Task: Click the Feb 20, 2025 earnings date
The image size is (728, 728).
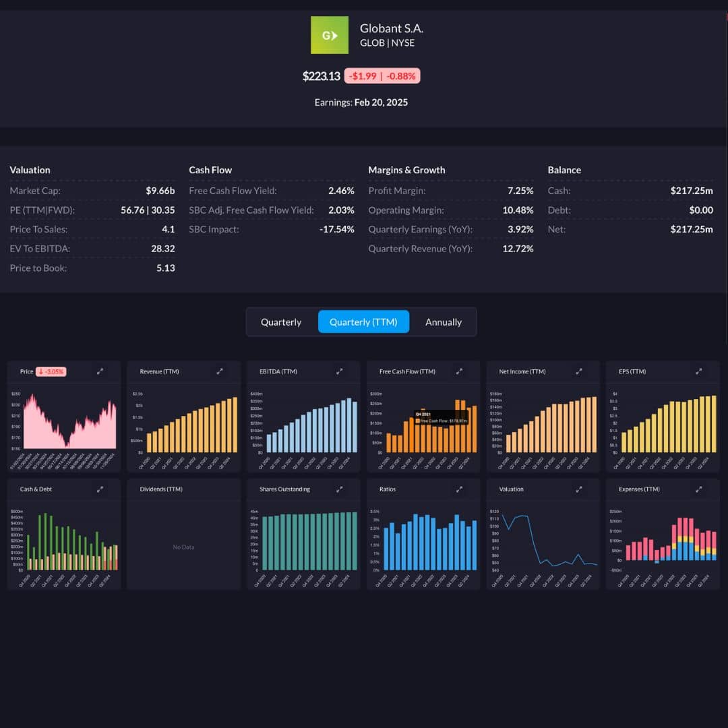Action: pyautogui.click(x=381, y=102)
